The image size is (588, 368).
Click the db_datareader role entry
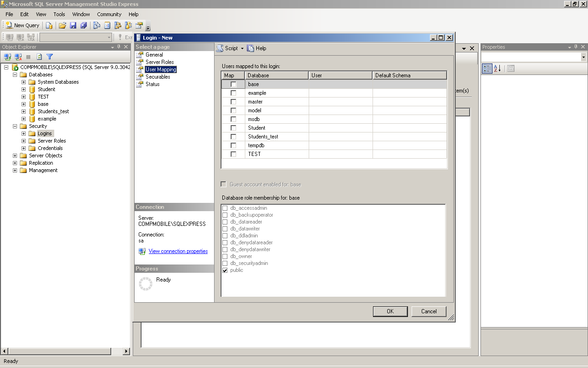[246, 222]
